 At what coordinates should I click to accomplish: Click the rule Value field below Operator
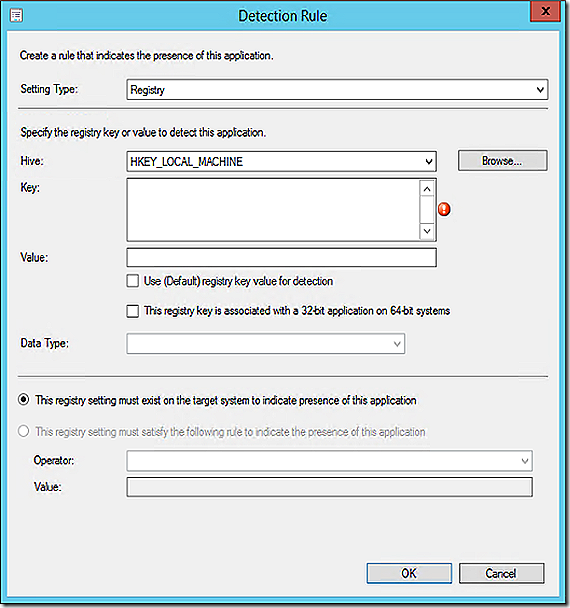click(330, 487)
